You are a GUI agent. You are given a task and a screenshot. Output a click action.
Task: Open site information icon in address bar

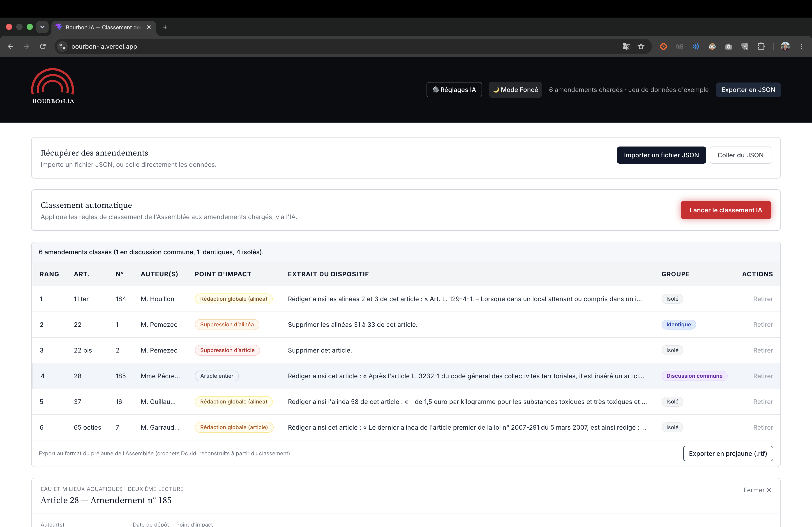click(62, 46)
